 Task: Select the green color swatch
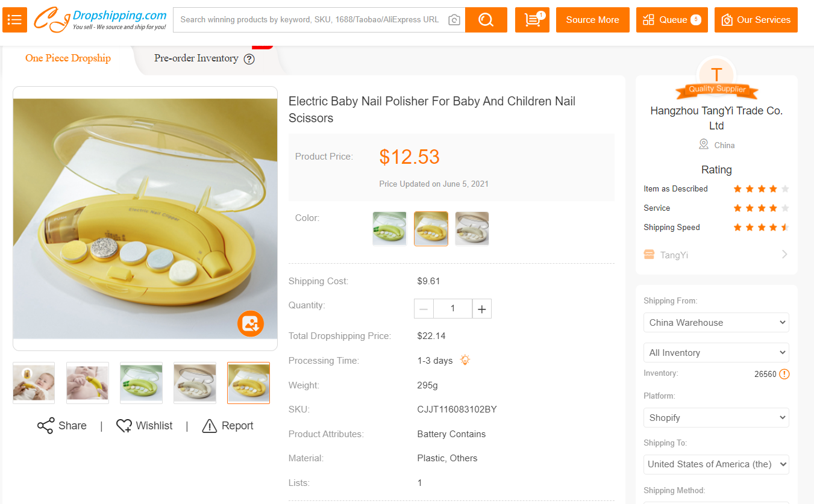[x=389, y=228]
